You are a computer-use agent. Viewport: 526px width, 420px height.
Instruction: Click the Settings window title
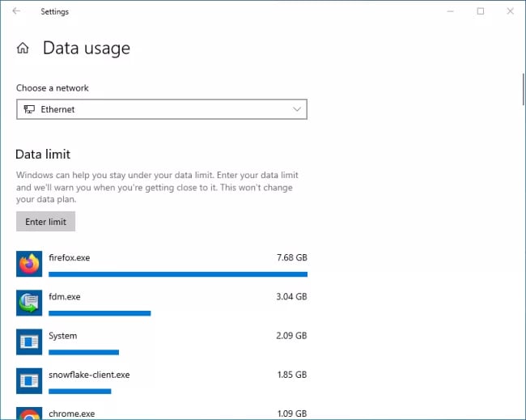[55, 12]
